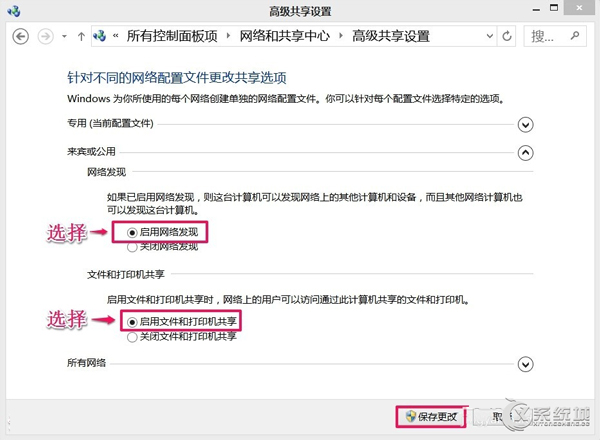
Task: Go up one folder level
Action: [x=81, y=37]
